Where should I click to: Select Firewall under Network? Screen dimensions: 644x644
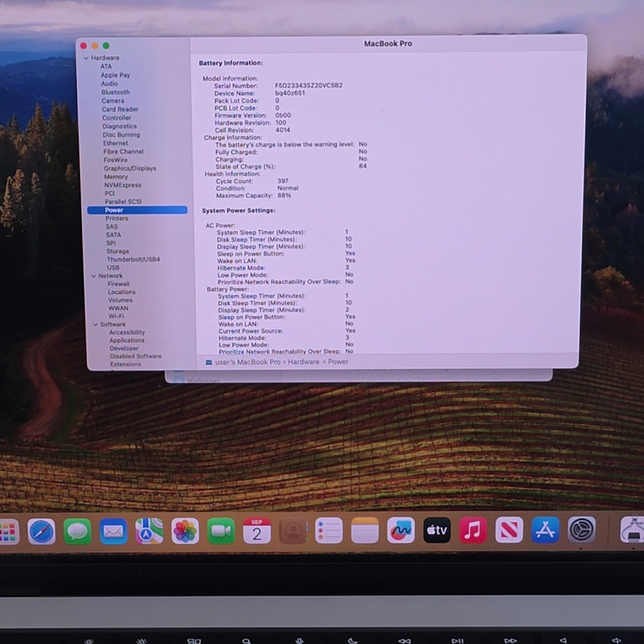[x=118, y=284]
